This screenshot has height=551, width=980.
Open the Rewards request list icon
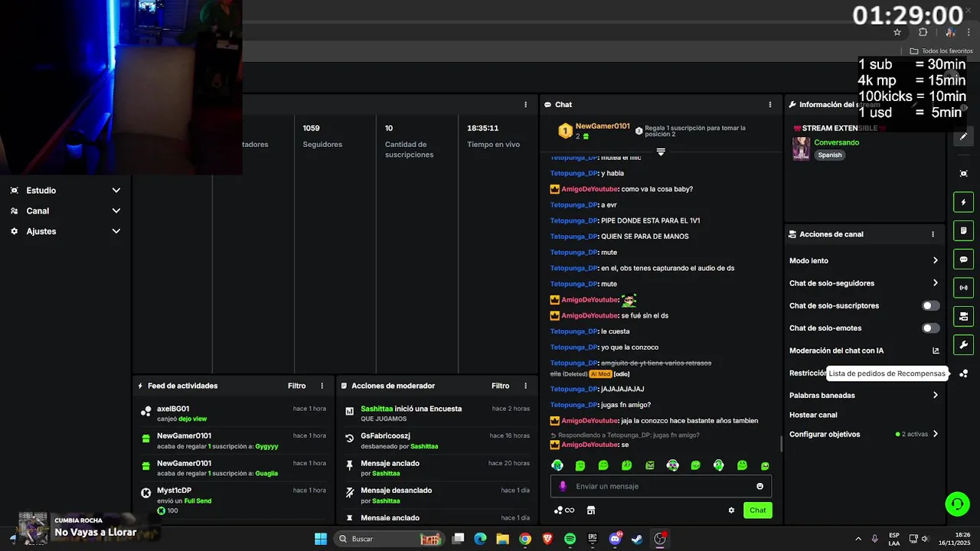[x=964, y=373]
